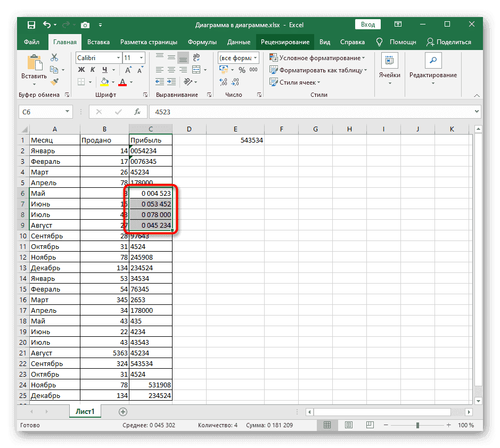The height and width of the screenshot is (448, 500).
Task: Click the zoom slider in status bar
Action: (x=417, y=425)
